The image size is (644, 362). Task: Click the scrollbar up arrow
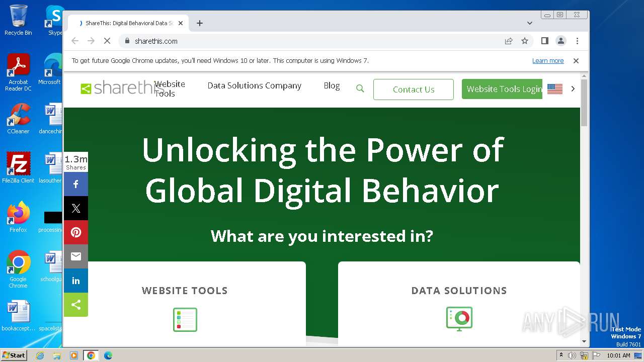584,76
